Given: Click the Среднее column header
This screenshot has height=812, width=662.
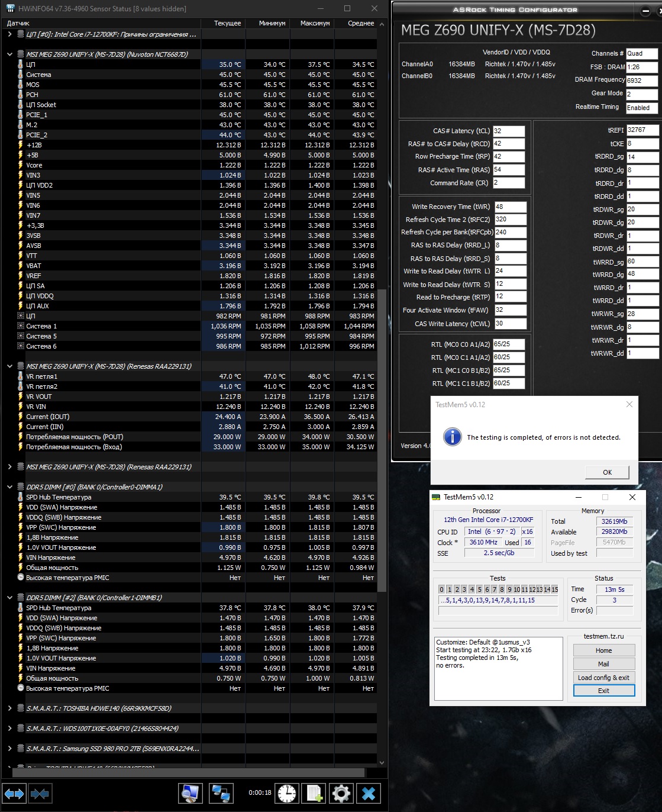Looking at the screenshot, I should tap(356, 23).
